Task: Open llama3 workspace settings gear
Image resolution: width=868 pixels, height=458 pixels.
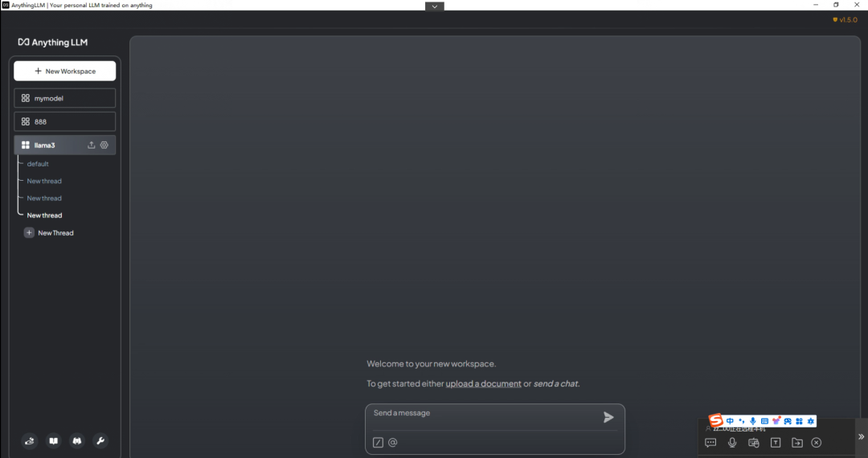Action: [104, 145]
